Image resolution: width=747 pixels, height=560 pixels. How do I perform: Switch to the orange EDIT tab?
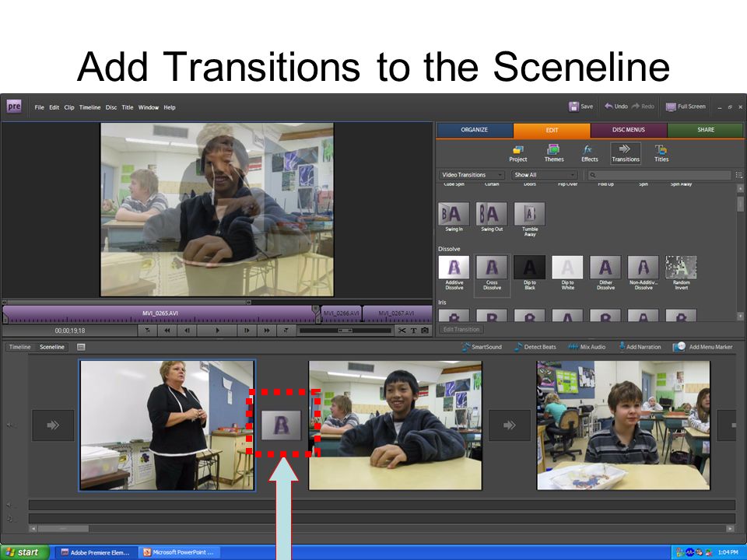[x=552, y=130]
